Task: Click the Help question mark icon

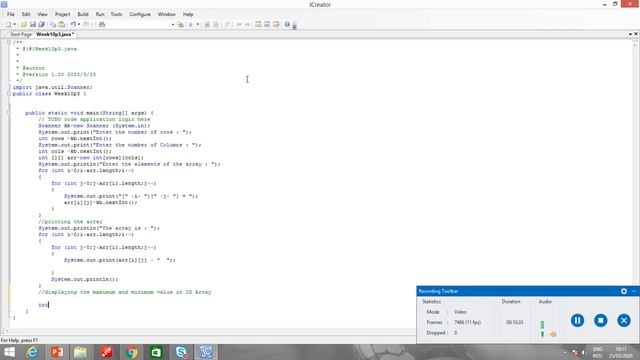Action: click(287, 24)
